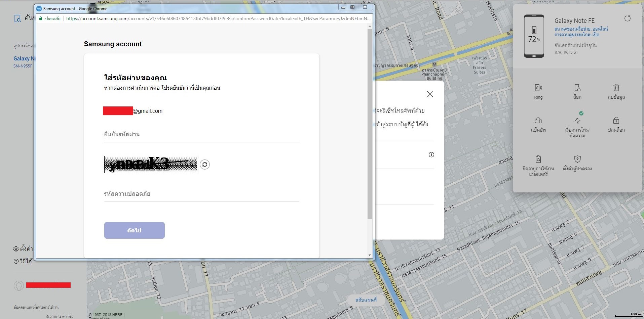This screenshot has width=644, height=319.
Task: Refresh Galaxy Note FE device status
Action: click(628, 18)
